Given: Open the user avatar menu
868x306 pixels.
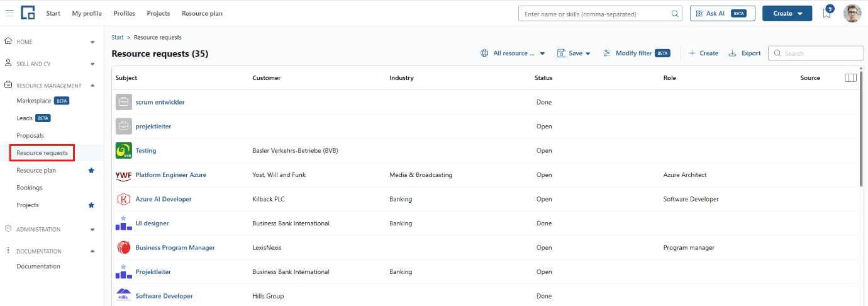Looking at the screenshot, I should (852, 13).
